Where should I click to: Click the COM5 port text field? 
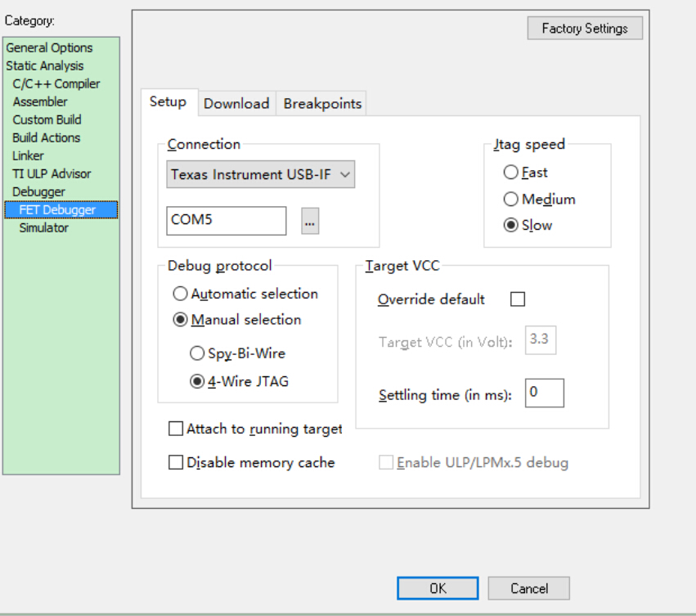227,221
